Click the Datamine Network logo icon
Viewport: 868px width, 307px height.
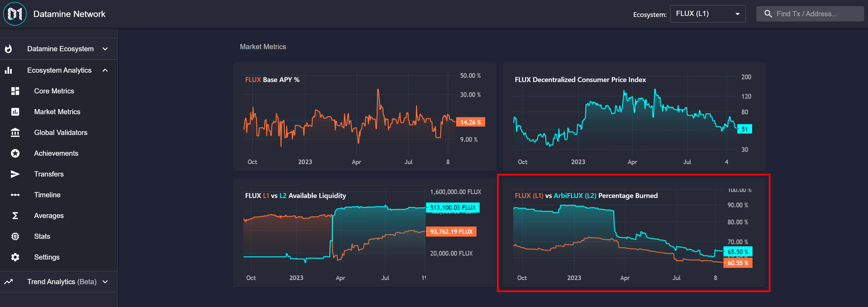point(15,14)
